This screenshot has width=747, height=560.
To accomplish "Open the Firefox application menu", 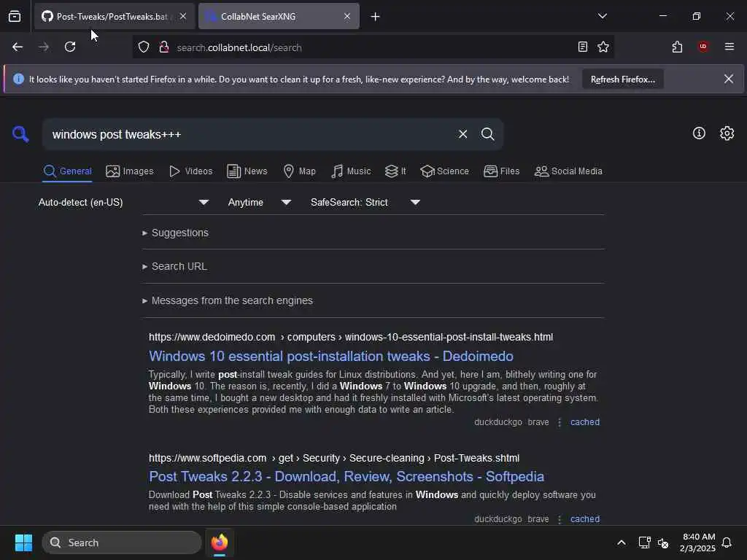I will tap(729, 47).
